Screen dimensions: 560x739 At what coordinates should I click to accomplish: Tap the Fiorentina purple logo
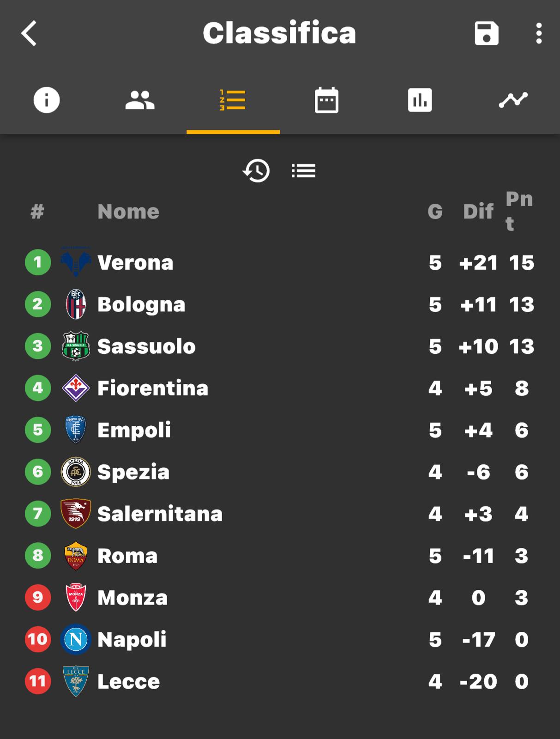click(x=76, y=388)
